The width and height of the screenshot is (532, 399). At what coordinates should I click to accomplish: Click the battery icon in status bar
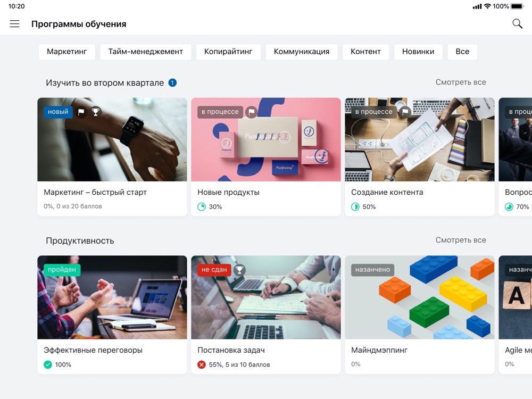[x=518, y=6]
